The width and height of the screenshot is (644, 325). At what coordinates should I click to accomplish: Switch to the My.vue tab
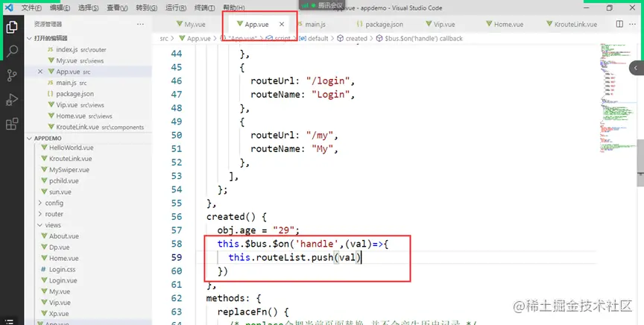click(x=191, y=25)
